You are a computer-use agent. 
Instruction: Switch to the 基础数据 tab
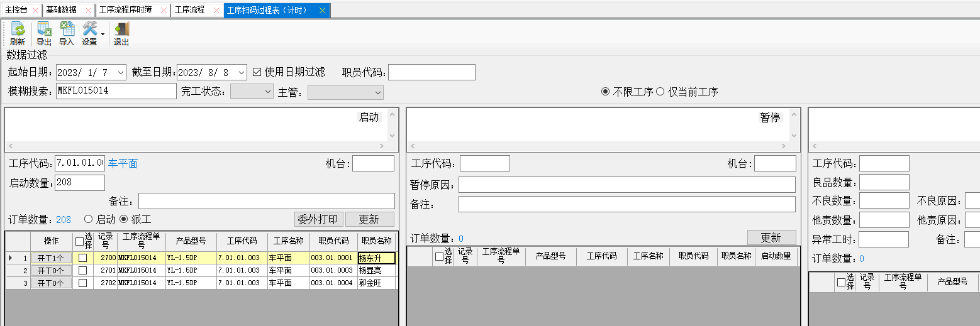62,10
